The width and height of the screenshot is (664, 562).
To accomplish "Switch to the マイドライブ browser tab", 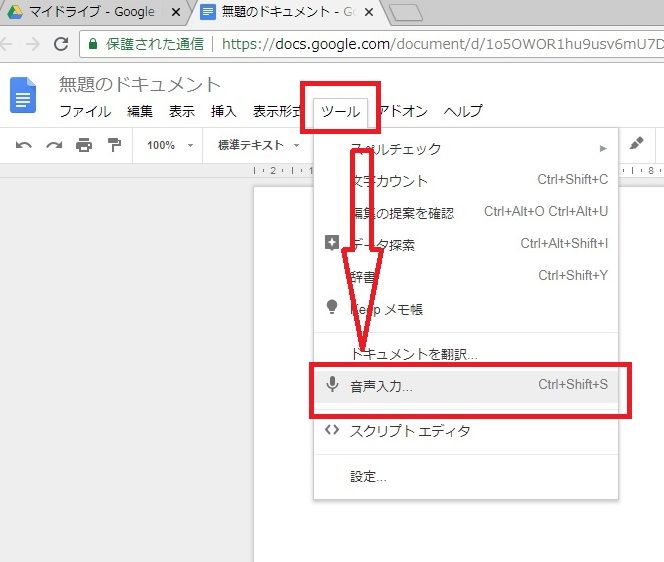I will point(92,12).
